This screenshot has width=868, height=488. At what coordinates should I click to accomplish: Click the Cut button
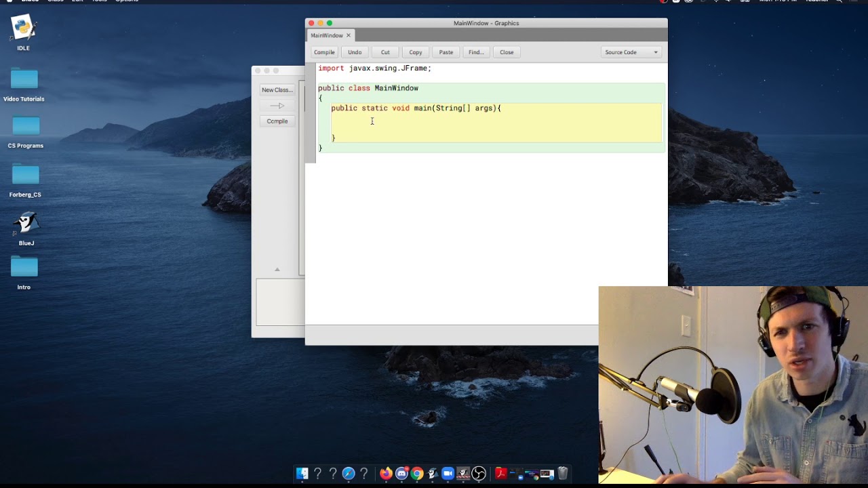(x=385, y=52)
